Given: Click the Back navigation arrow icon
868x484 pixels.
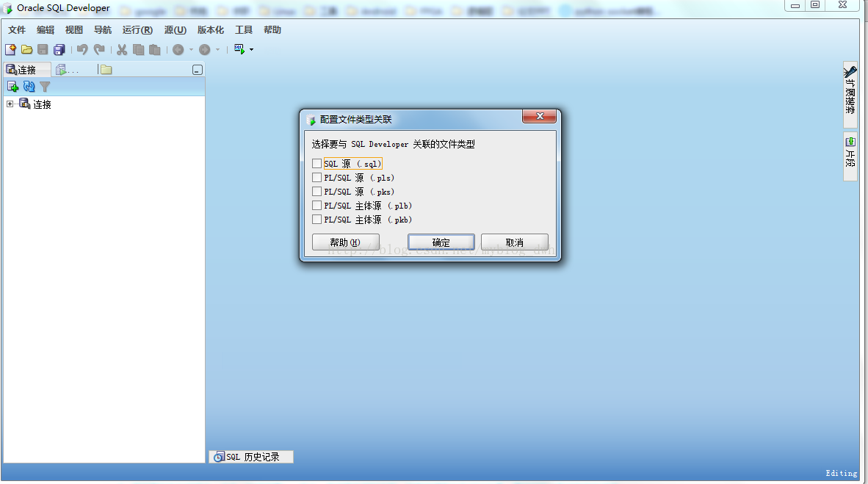Looking at the screenshot, I should [178, 50].
